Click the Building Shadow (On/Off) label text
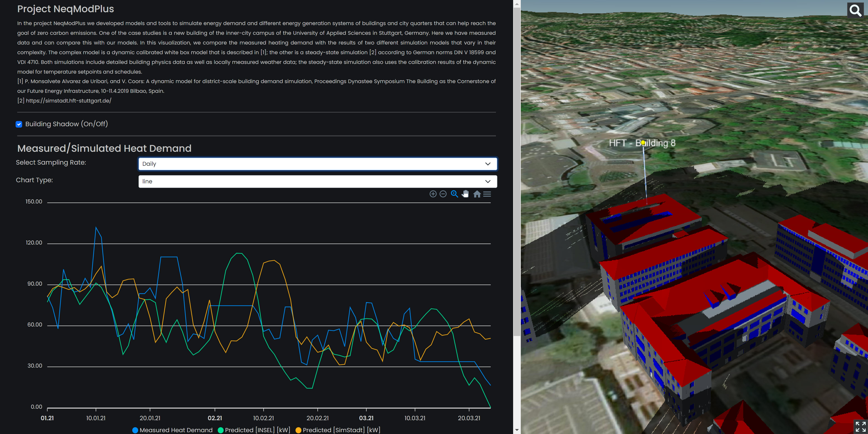868x434 pixels. click(x=66, y=124)
